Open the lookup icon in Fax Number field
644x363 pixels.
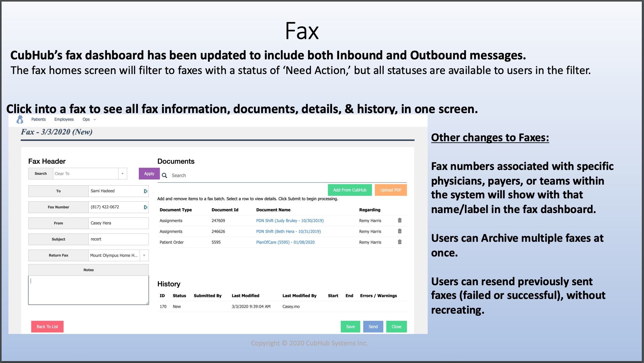(145, 207)
